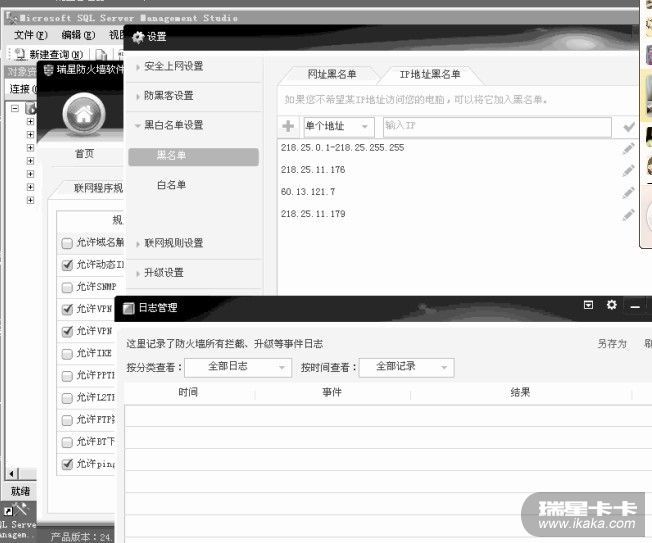Click the plus icon to add IP
This screenshot has width=652, height=543.
coord(288,126)
